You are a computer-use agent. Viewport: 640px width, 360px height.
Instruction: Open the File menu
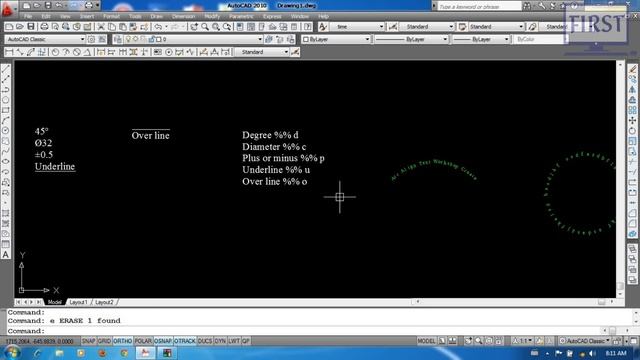coord(28,16)
